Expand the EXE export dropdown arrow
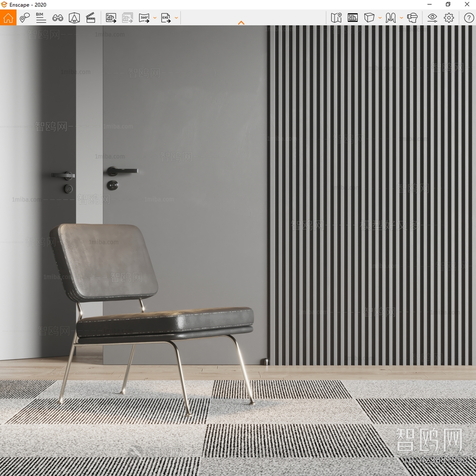 click(176, 18)
